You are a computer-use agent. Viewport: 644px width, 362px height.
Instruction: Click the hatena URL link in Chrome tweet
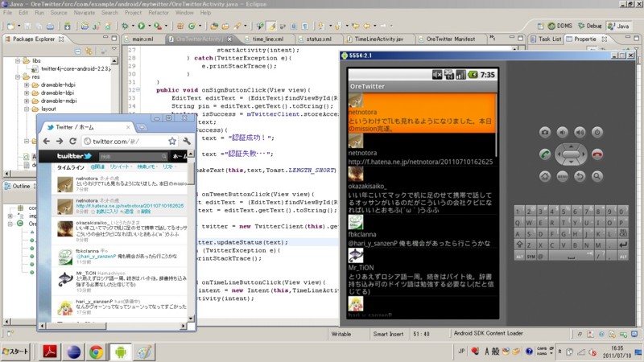130,206
